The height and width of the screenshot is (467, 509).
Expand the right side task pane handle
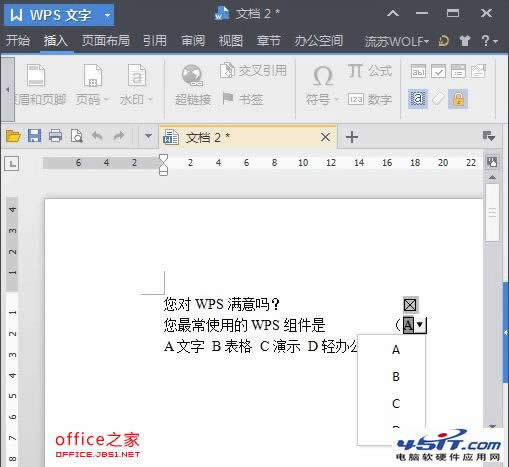[506, 332]
